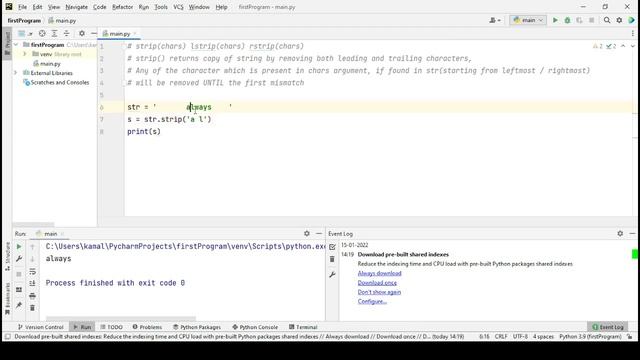Open Version Control tool window

point(40,327)
